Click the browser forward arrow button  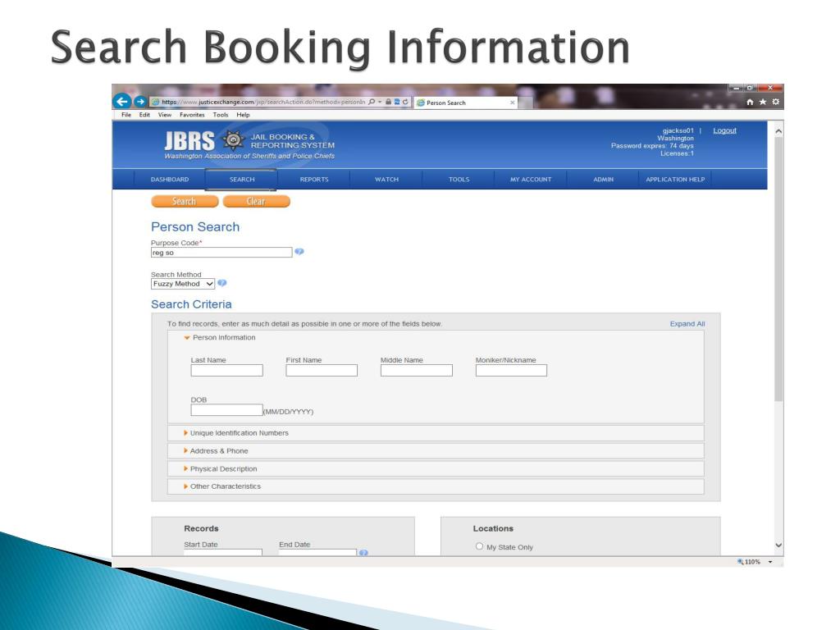(x=140, y=101)
